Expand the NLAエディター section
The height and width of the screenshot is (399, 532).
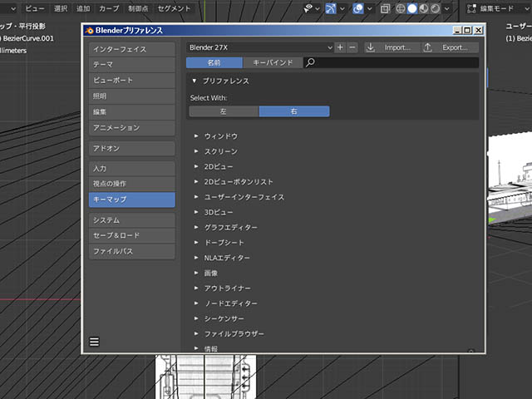(x=196, y=258)
